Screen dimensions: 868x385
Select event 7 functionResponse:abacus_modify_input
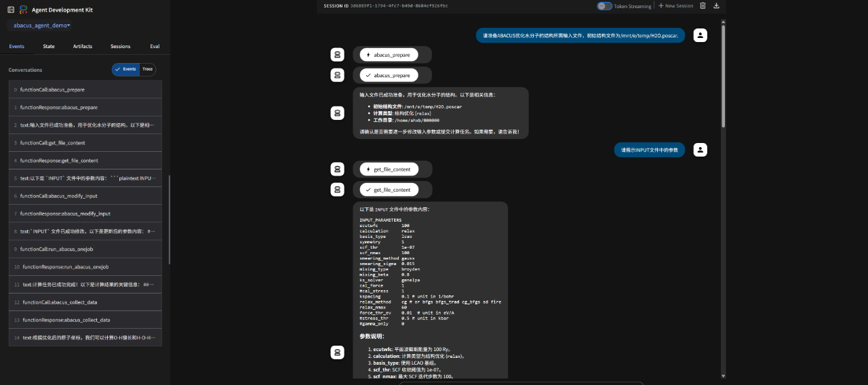point(85,214)
